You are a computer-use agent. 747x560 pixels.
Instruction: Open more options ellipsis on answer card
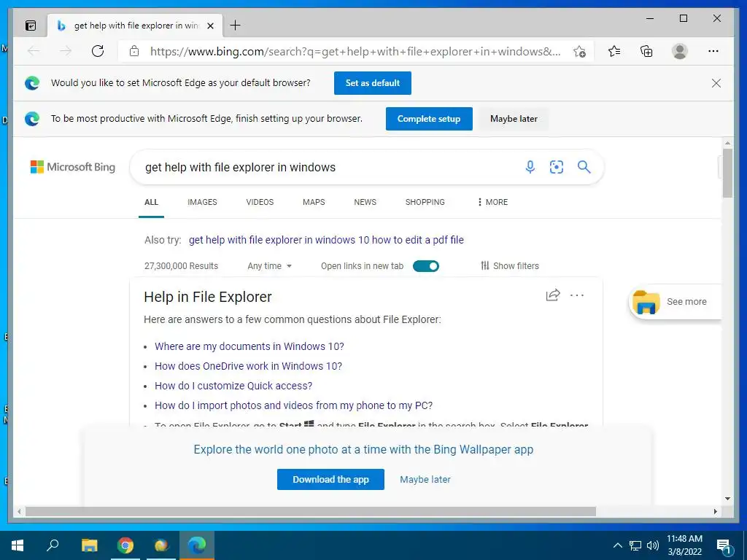tap(577, 295)
